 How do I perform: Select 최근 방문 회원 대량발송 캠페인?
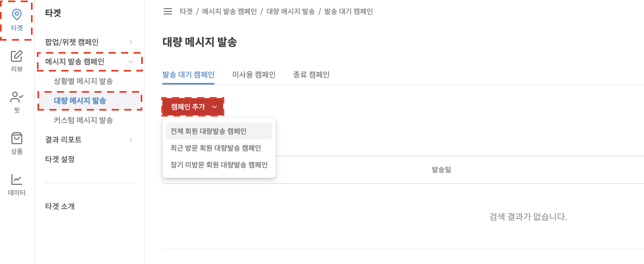click(216, 148)
